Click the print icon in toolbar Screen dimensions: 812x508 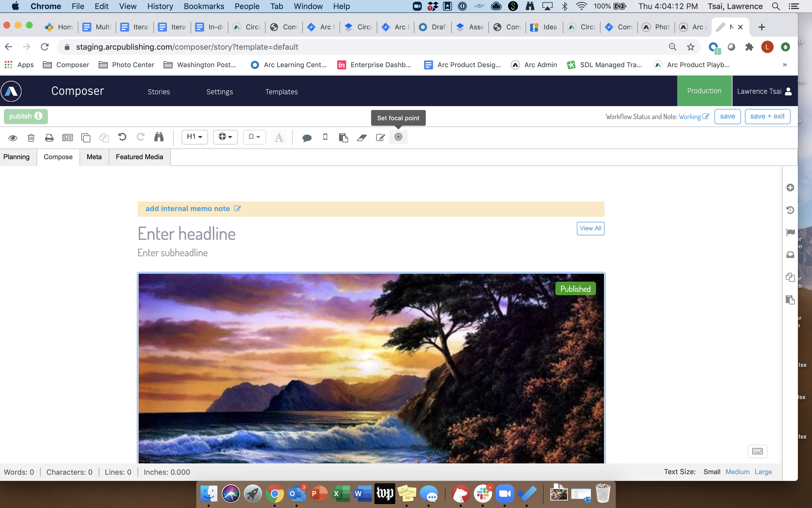pyautogui.click(x=49, y=138)
